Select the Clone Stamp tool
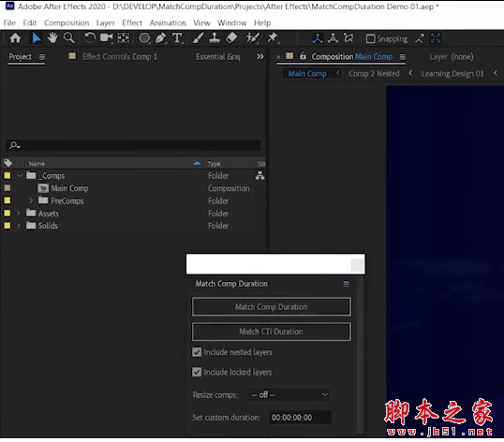 coord(215,38)
